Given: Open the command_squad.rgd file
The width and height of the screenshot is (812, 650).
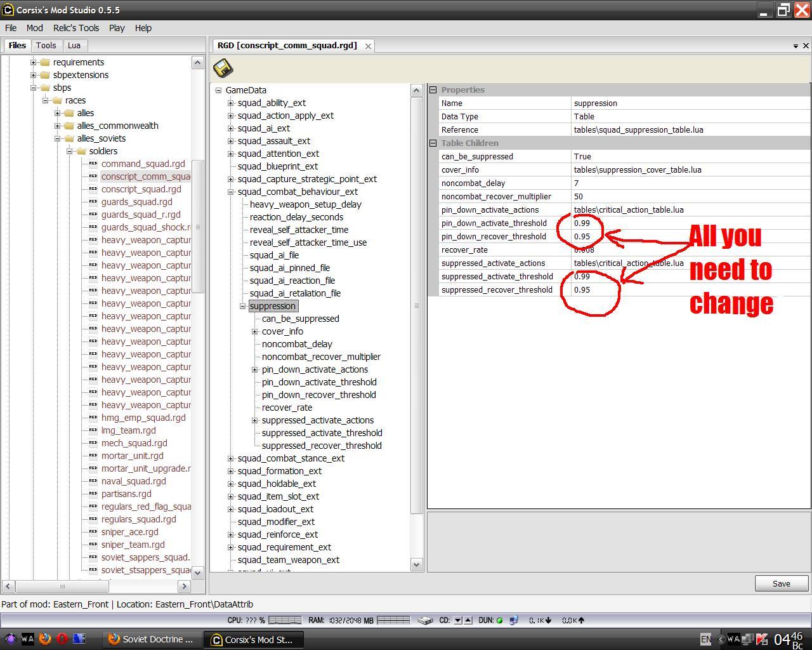Looking at the screenshot, I should click(143, 164).
